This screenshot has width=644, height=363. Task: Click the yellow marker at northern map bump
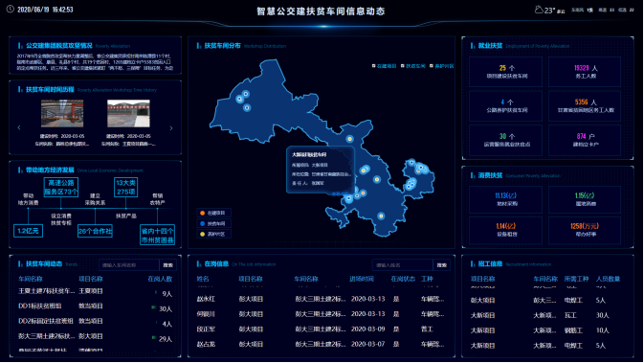[349, 139]
